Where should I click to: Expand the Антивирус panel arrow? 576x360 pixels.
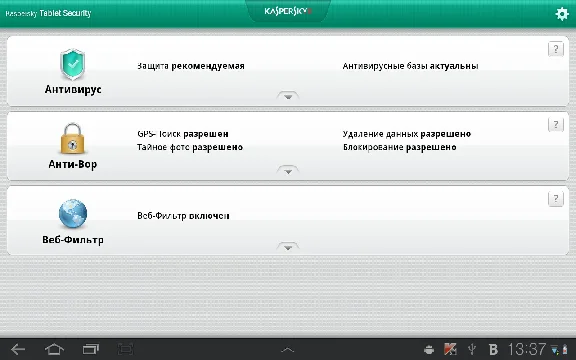coord(288,96)
